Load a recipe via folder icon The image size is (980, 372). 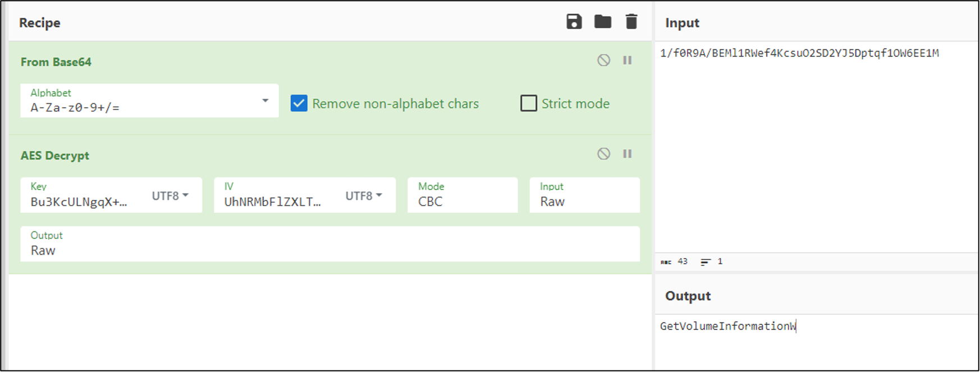[x=603, y=22]
